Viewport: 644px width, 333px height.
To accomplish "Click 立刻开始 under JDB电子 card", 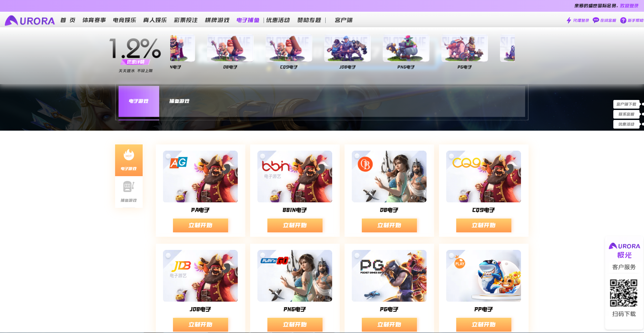I will click(x=201, y=325).
